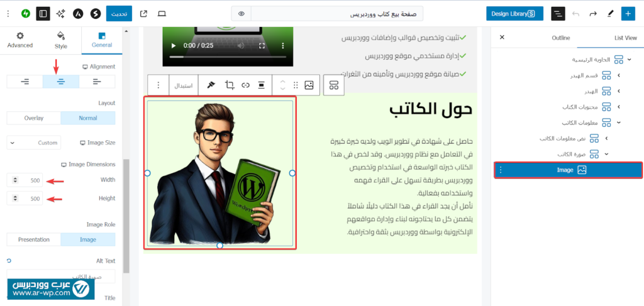The width and height of the screenshot is (644, 306).
Task: Click the video progress seek bar
Action: click(x=228, y=57)
